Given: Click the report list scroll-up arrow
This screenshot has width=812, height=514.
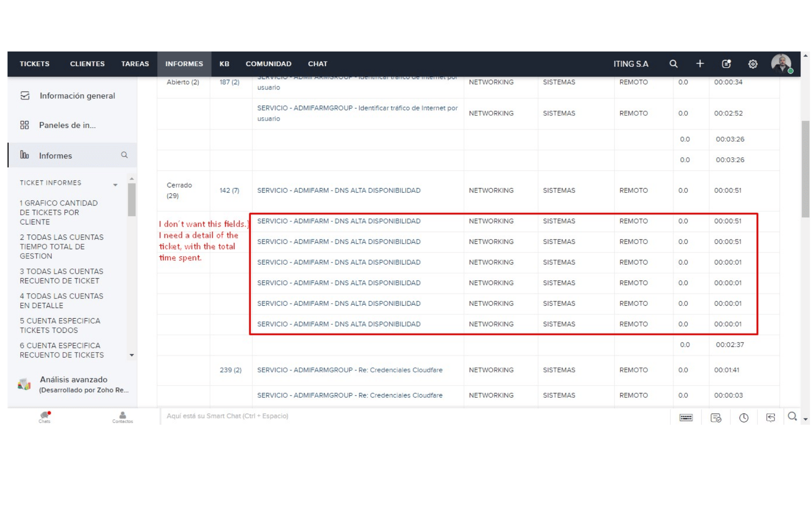Looking at the screenshot, I should click(132, 179).
